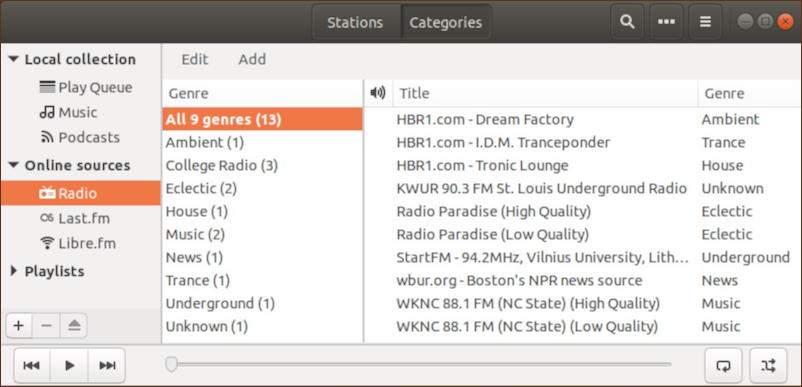Click the plus button to add a playlist

[19, 326]
